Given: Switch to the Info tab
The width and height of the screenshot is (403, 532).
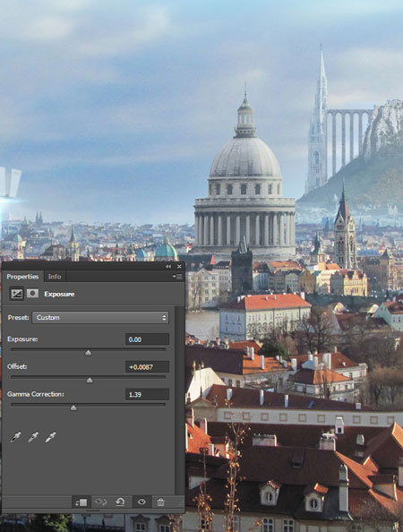Looking at the screenshot, I should pos(55,277).
